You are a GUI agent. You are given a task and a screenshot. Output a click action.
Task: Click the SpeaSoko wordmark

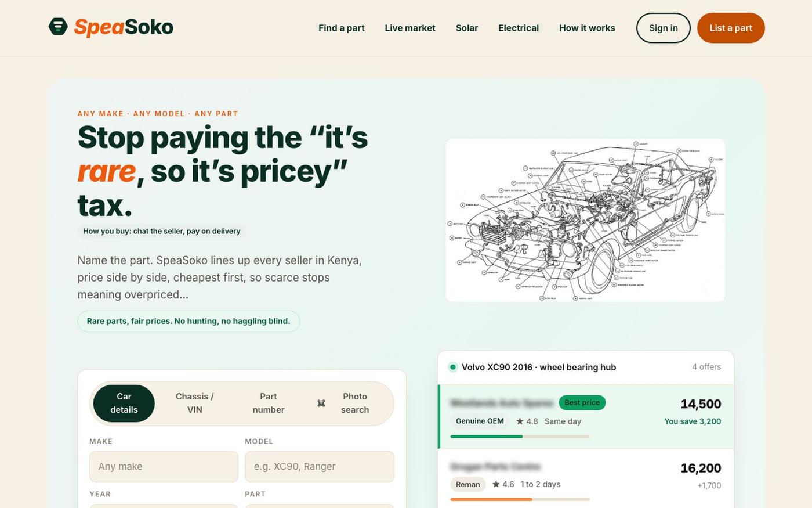click(x=124, y=27)
